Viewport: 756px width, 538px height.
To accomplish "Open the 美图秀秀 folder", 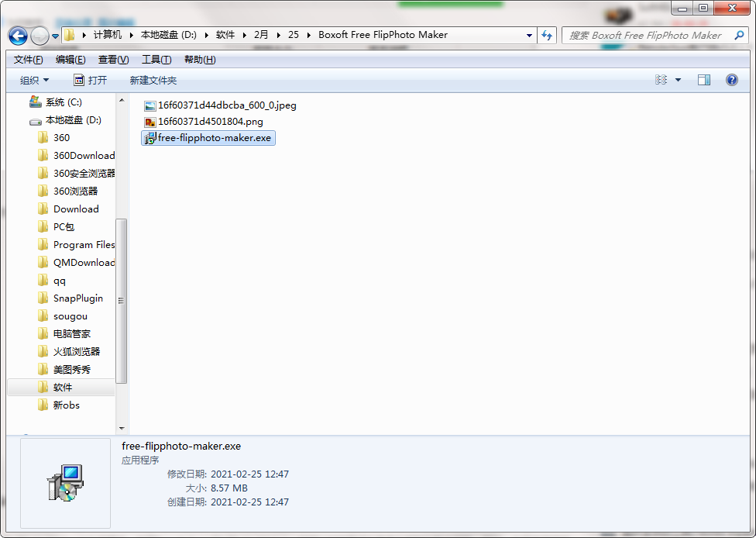I will [72, 370].
